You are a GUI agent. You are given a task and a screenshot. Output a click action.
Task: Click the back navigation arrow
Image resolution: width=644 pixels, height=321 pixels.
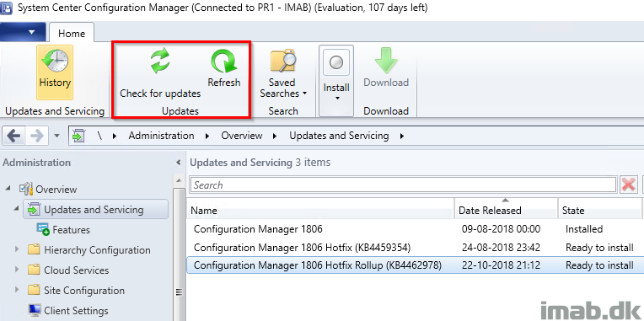coord(13,136)
